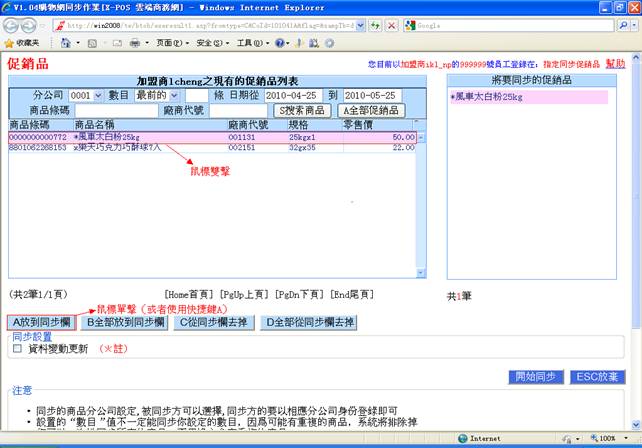This screenshot has height=448, width=642.
Task: Click the 幫助 help link
Action: (615, 63)
